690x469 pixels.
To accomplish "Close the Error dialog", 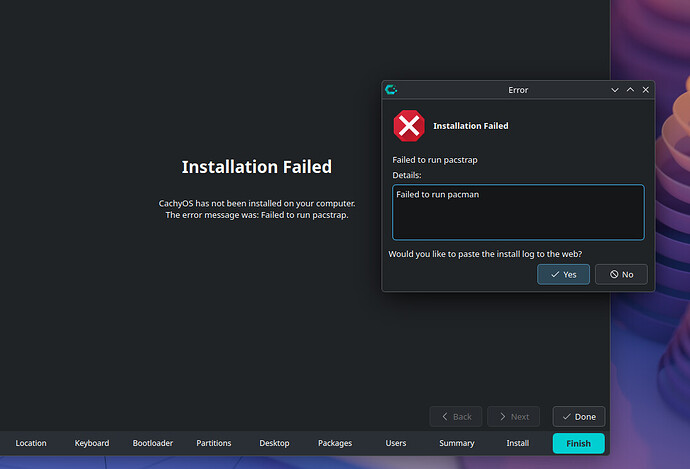I will (x=646, y=90).
